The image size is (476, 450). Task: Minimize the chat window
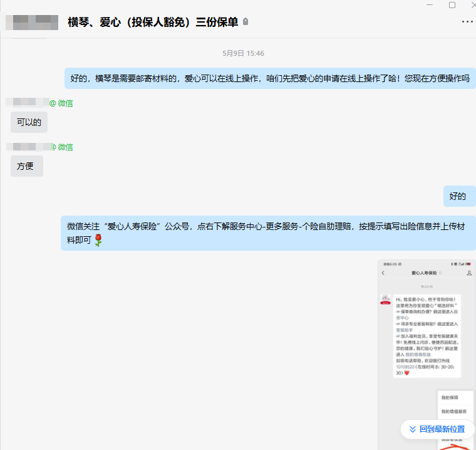pyautogui.click(x=430, y=5)
